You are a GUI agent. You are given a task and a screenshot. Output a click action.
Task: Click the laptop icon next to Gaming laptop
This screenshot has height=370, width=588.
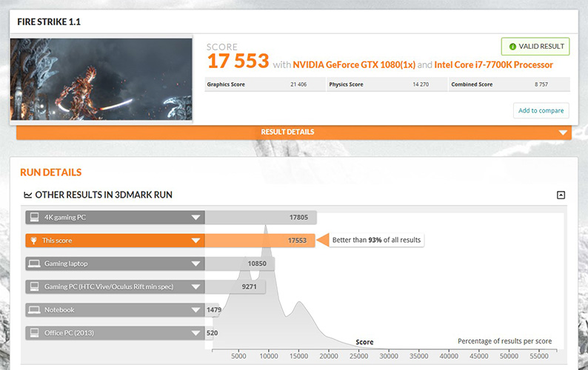(x=35, y=264)
